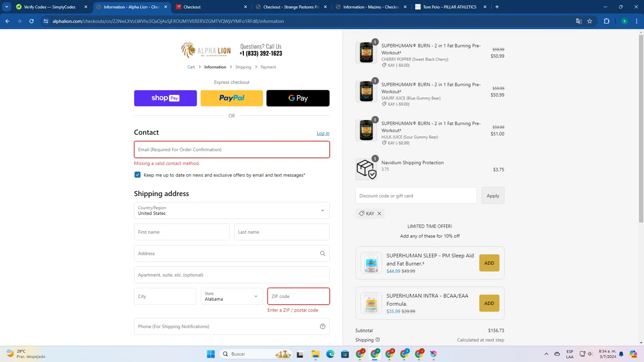Click the City field
Image resolution: width=644 pixels, height=362 pixels.
pos(165,296)
